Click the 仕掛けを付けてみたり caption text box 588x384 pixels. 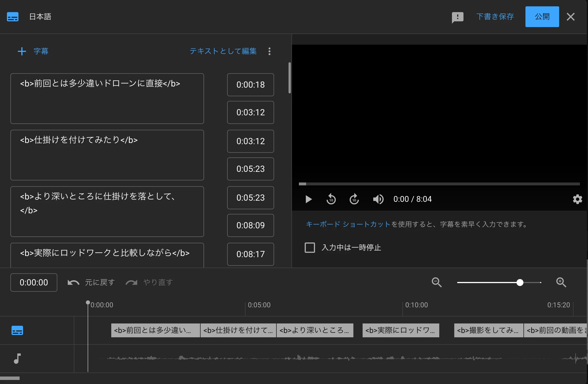coord(107,155)
